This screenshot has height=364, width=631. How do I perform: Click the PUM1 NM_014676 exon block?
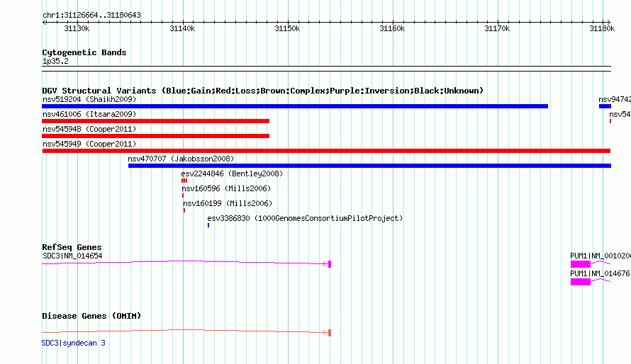[x=580, y=282]
